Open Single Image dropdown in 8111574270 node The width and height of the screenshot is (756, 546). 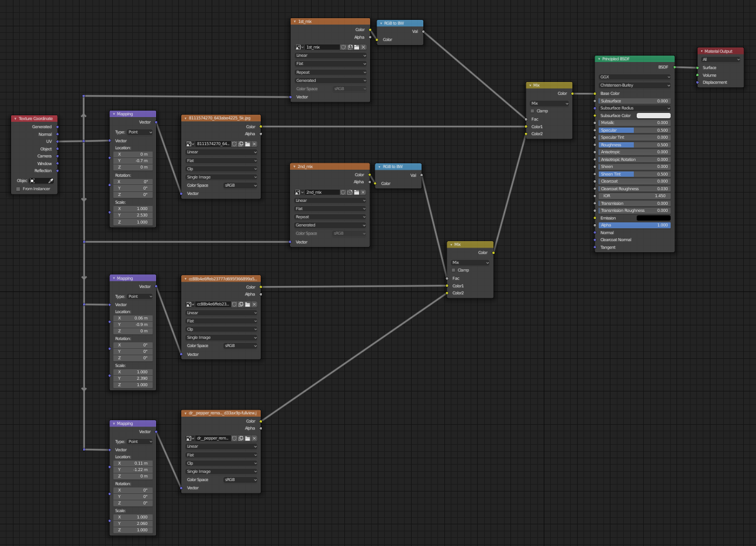pyautogui.click(x=222, y=177)
